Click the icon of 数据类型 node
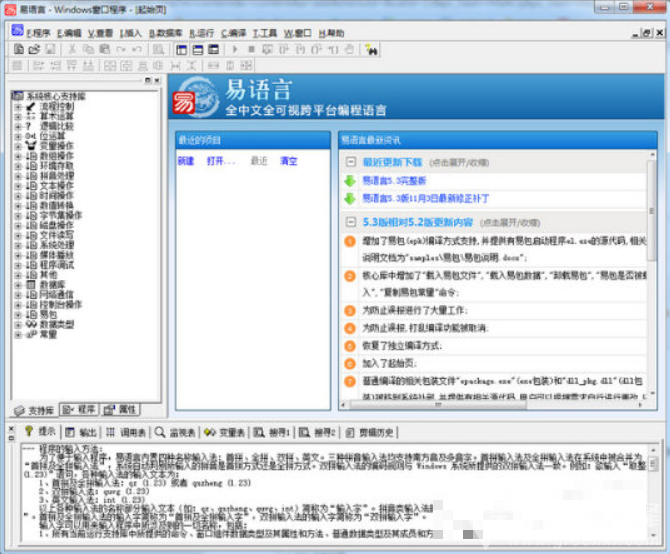 click(x=31, y=324)
